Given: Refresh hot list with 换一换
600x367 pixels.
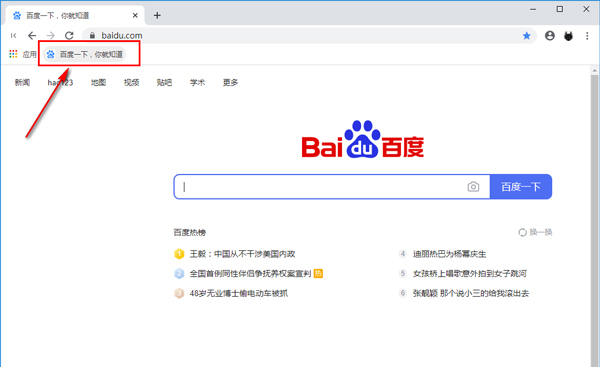Looking at the screenshot, I should (535, 232).
